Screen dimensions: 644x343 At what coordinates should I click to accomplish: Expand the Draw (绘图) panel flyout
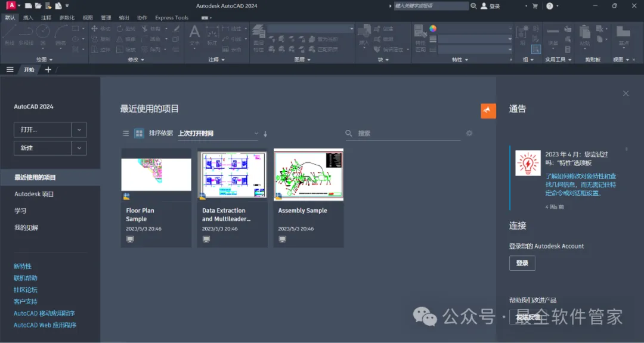click(x=44, y=60)
